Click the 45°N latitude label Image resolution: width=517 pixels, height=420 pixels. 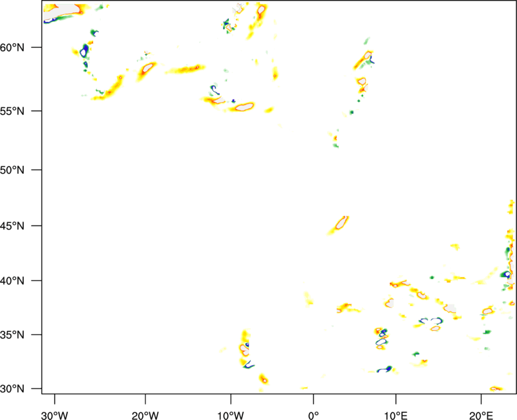click(12, 226)
